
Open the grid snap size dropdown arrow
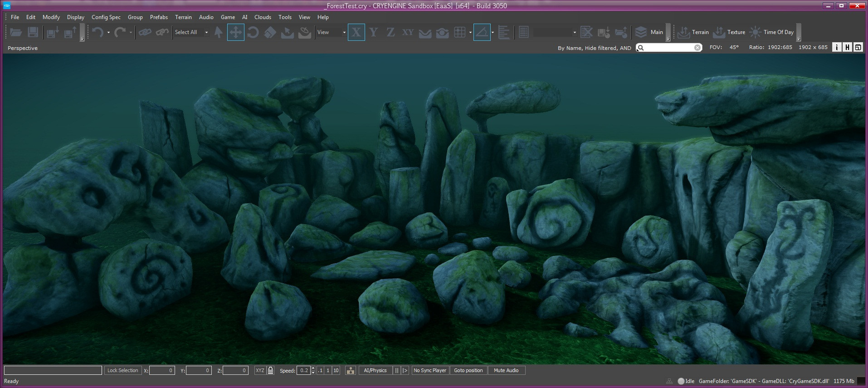coord(470,32)
